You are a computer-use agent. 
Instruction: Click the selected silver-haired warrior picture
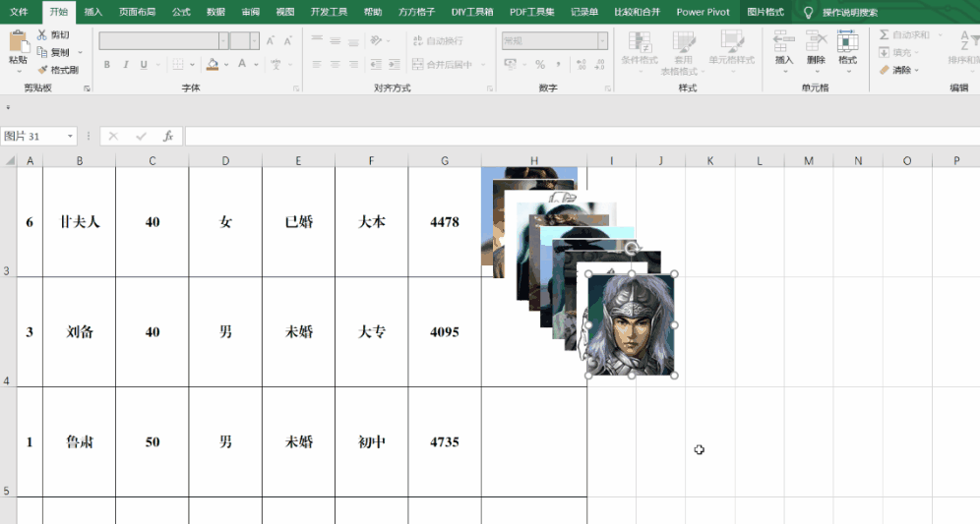pos(632,324)
